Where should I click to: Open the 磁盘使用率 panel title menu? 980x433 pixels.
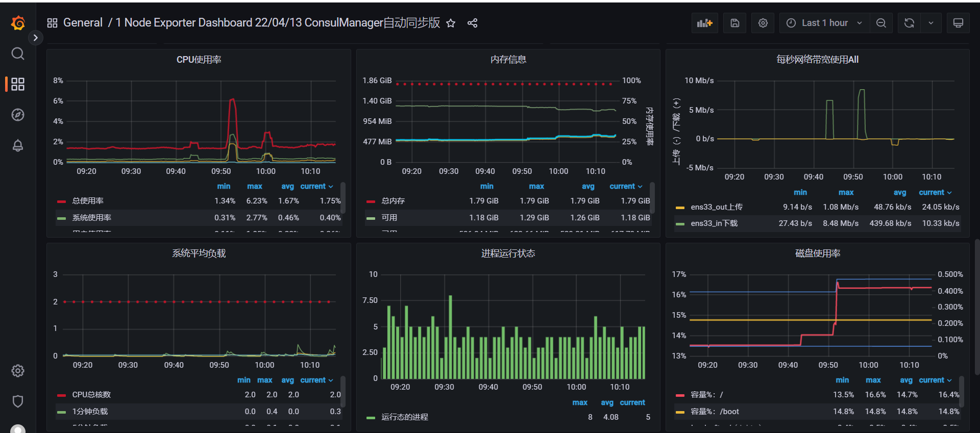pyautogui.click(x=818, y=253)
